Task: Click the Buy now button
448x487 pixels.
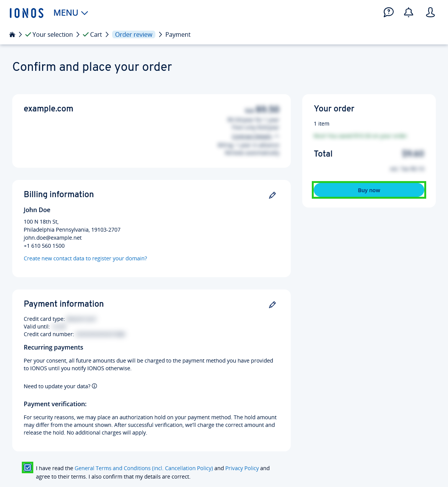Action: click(368, 190)
